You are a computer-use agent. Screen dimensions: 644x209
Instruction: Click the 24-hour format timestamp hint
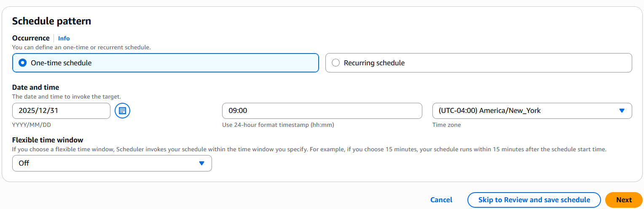281,125
